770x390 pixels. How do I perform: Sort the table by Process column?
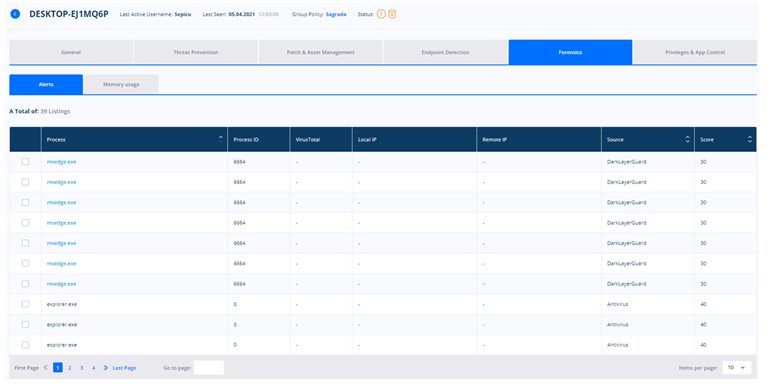pos(220,139)
